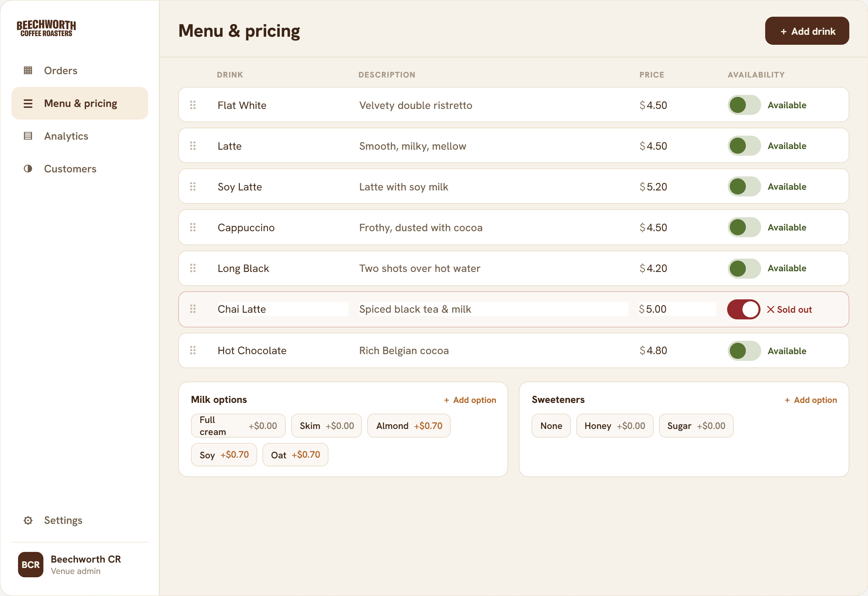
Task: Click the Soy milk option chip
Action: 224,455
